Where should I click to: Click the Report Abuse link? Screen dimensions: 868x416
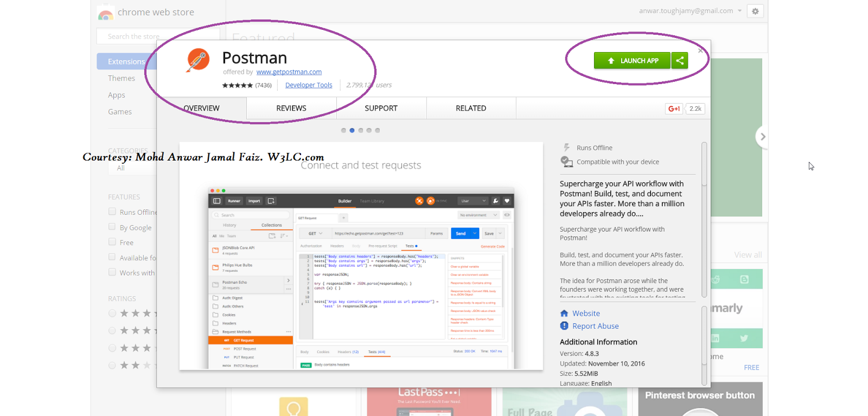[596, 326]
